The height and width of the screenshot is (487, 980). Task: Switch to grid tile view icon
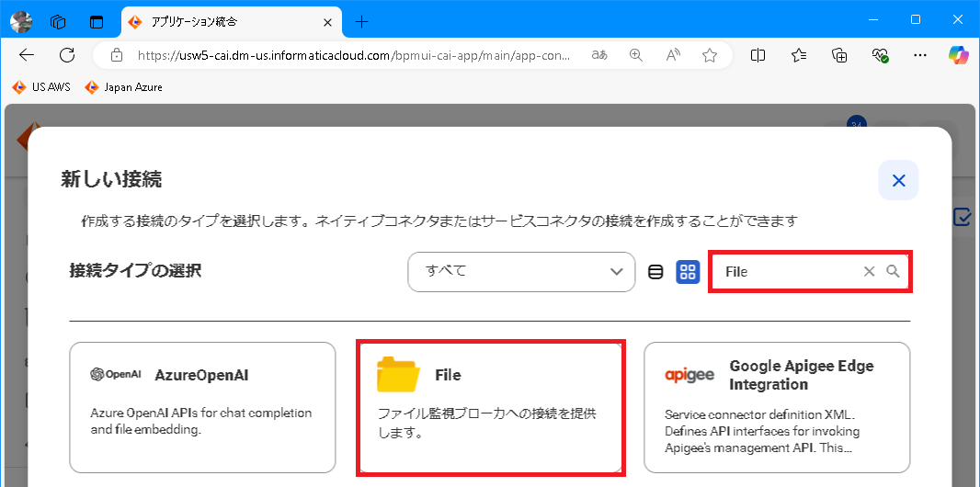688,272
